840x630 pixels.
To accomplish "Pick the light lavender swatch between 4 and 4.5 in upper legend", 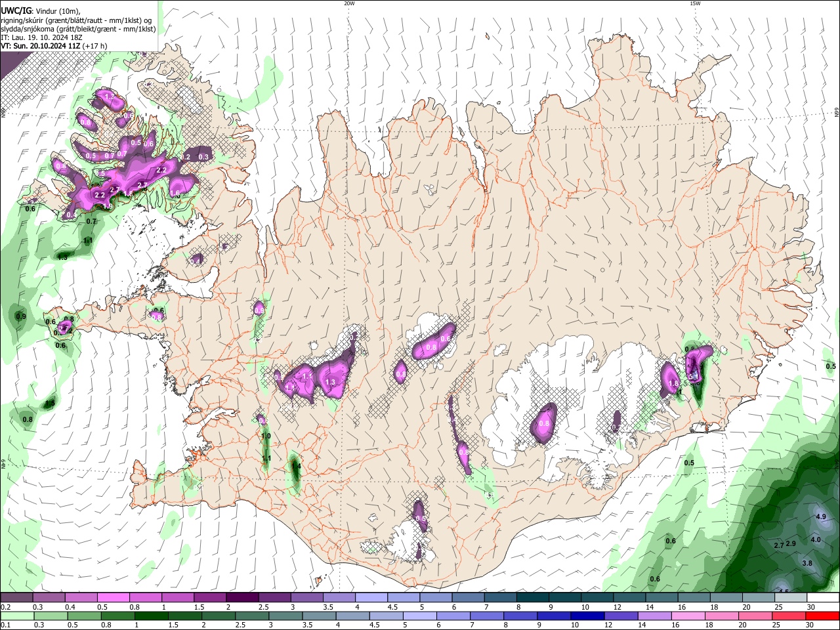I will click(370, 598).
